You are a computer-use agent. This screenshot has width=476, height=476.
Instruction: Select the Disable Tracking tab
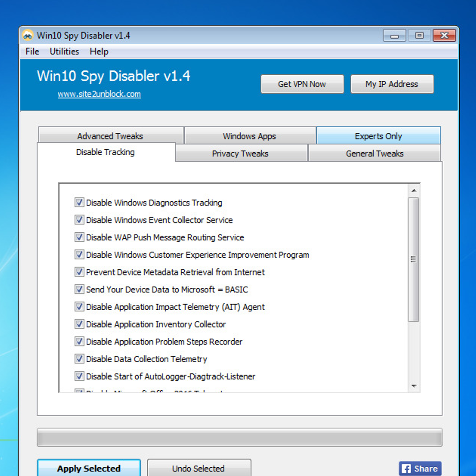(106, 152)
